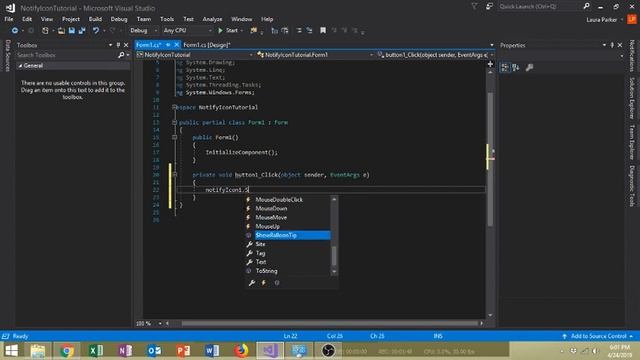The image size is (640, 360).
Task: Collapse the General group in Toolbox
Action: pos(20,66)
